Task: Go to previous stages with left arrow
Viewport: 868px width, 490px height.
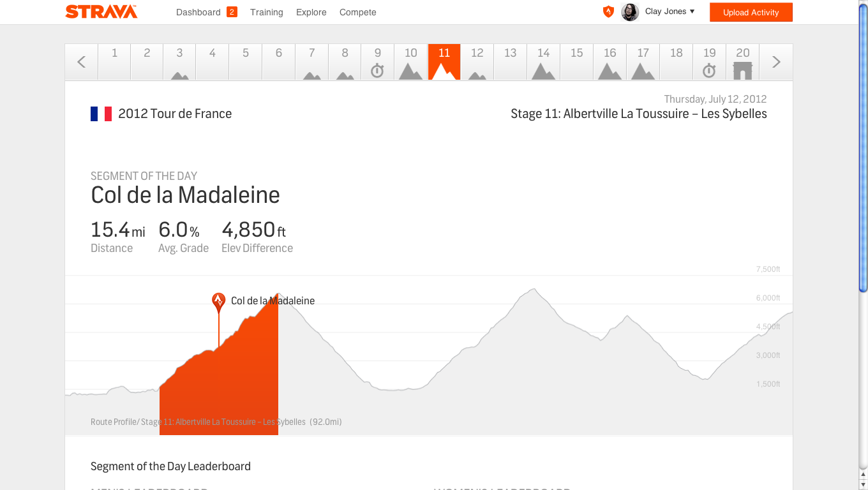Action: click(x=81, y=62)
